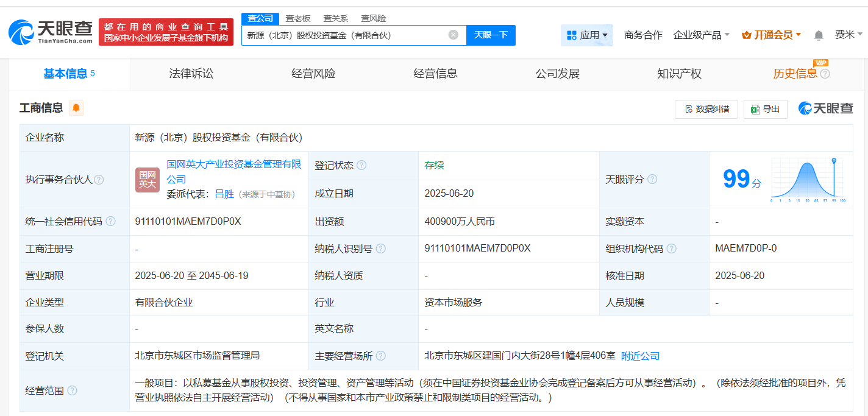Click the 成立日期 value 2025-06-20
868x416 pixels.
(449, 194)
